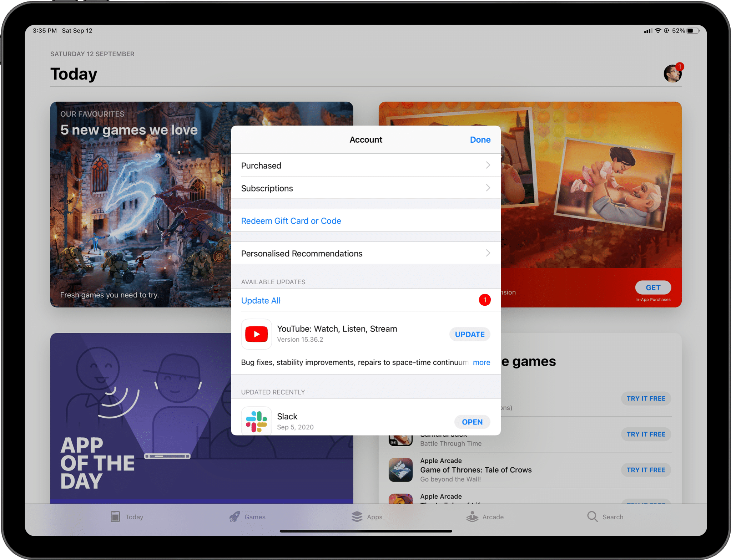Expand the Purchased row chevron
The width and height of the screenshot is (731, 560).
pyautogui.click(x=488, y=165)
